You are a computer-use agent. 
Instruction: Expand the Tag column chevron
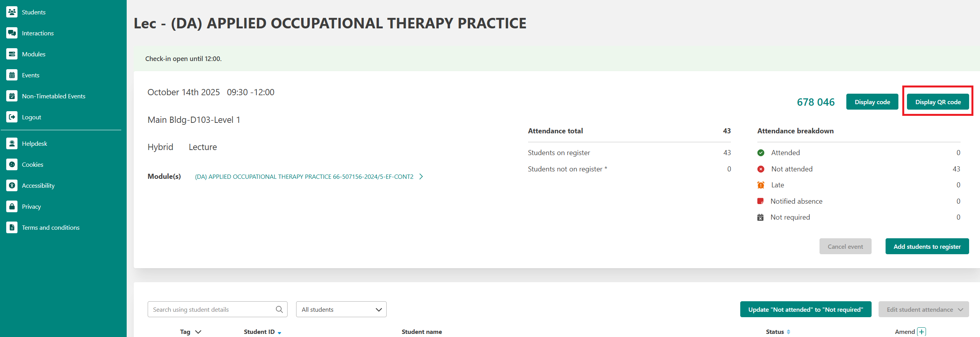198,332
